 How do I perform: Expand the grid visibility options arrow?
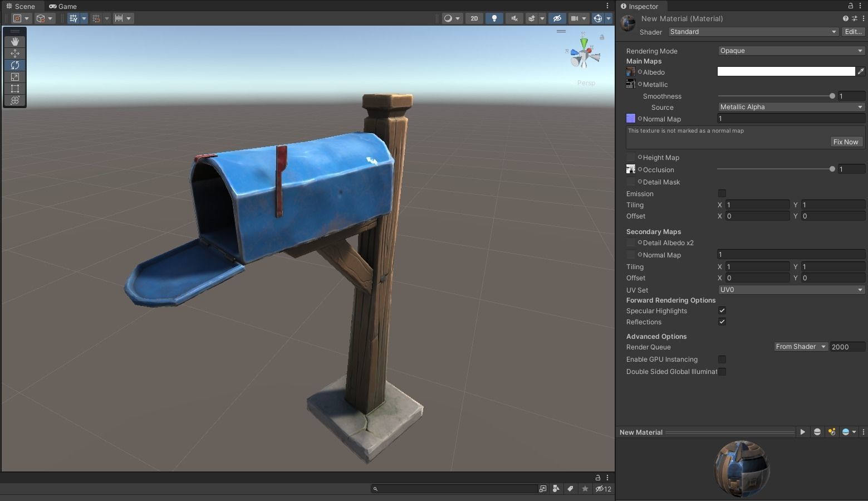(x=84, y=18)
